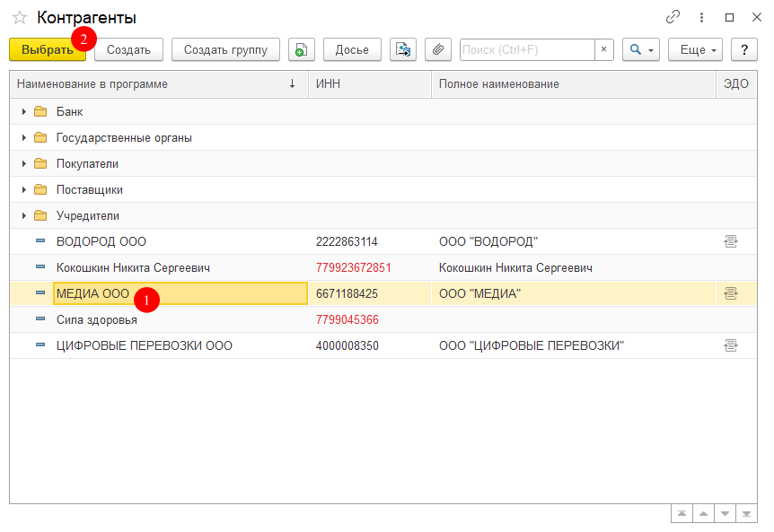Select the Банк folder icon

[x=40, y=112]
